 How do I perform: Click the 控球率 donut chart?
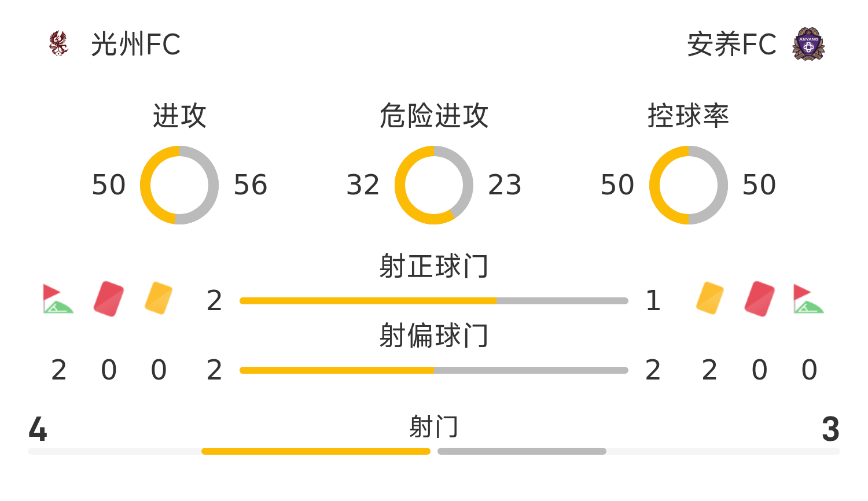689,185
